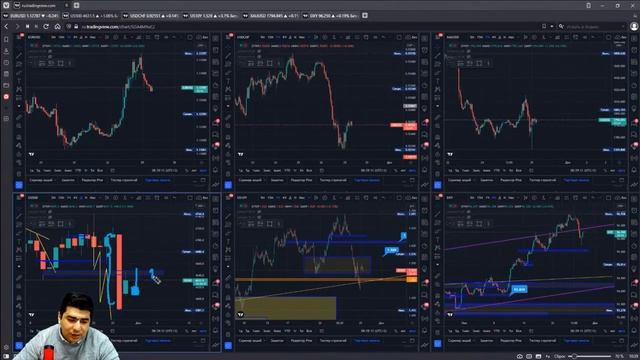Set 6мес range on USDCHF chart

(x=277, y=170)
